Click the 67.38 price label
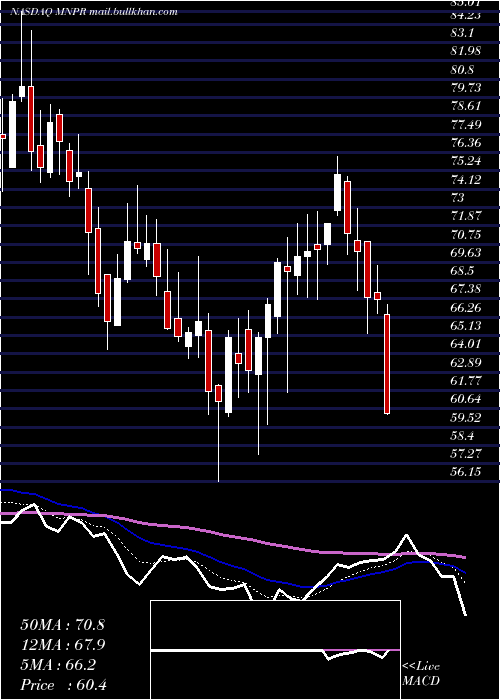500x700 pixels. 466,289
